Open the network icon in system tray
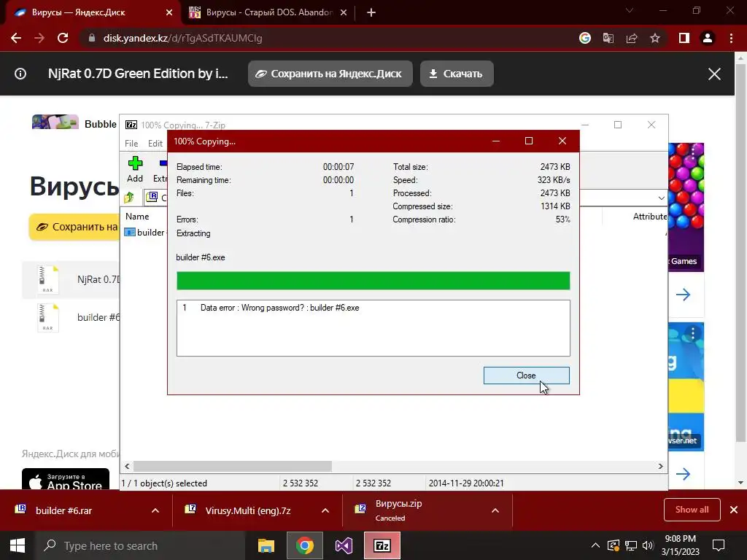This screenshot has width=747, height=560. pyautogui.click(x=631, y=545)
